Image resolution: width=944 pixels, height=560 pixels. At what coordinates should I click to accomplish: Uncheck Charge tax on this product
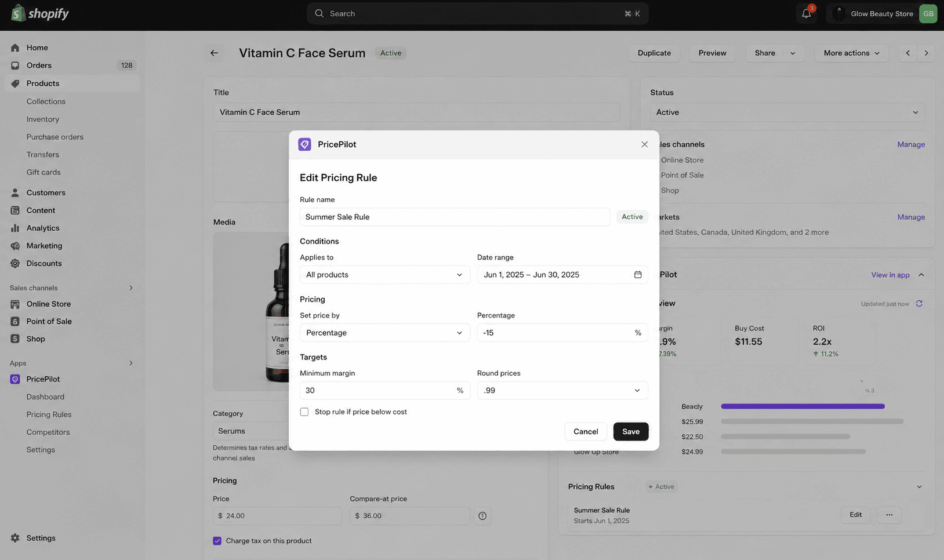coord(217,541)
